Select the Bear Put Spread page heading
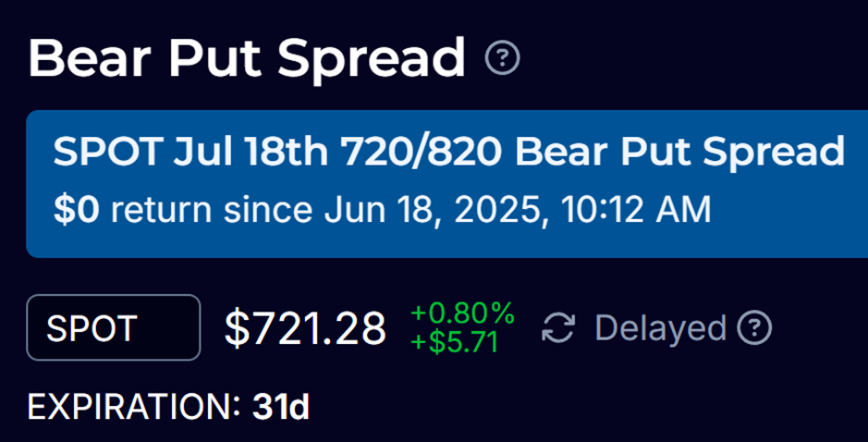The height and width of the screenshot is (442, 868). [x=247, y=58]
